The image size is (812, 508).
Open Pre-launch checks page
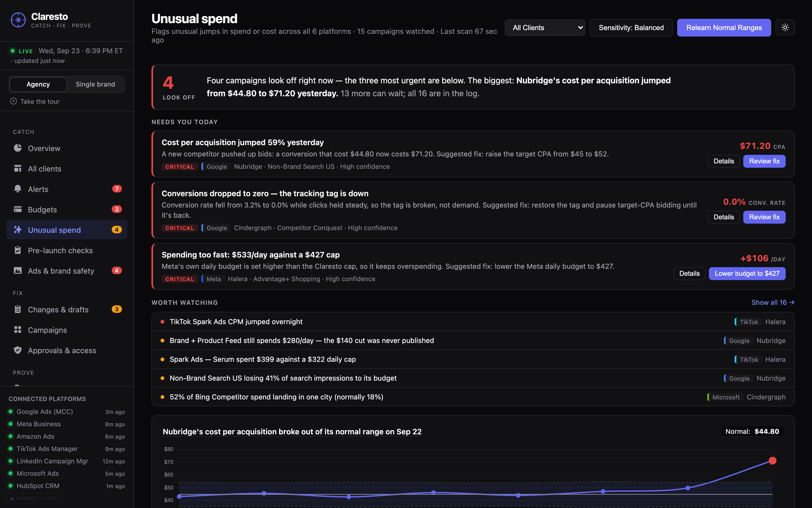67,250
